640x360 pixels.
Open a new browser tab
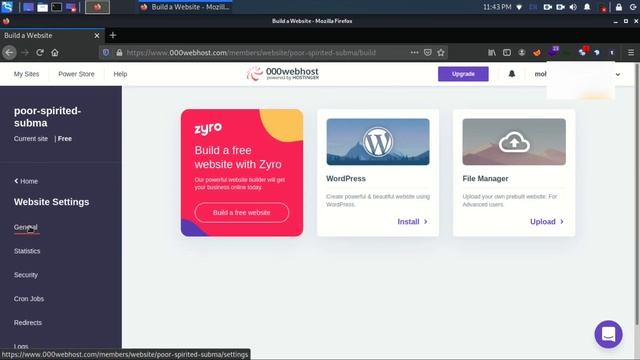pyautogui.click(x=113, y=36)
